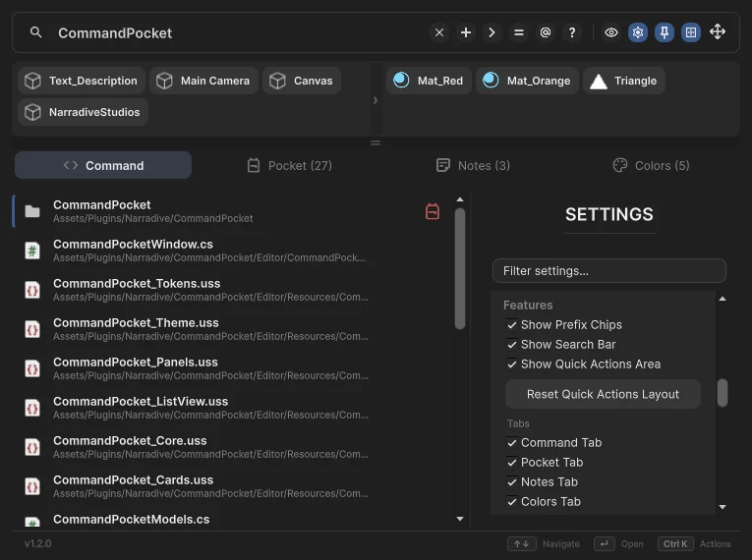
Task: Click results list scroll down arrow
Action: tap(460, 519)
